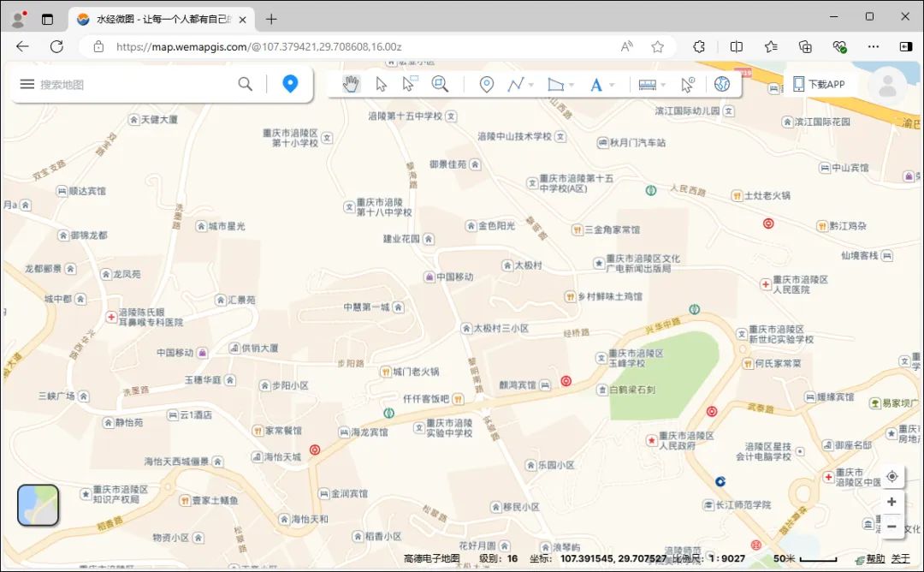924x572 pixels.
Task: Click the 城门老火锅 restaurant label
Action: click(x=416, y=372)
